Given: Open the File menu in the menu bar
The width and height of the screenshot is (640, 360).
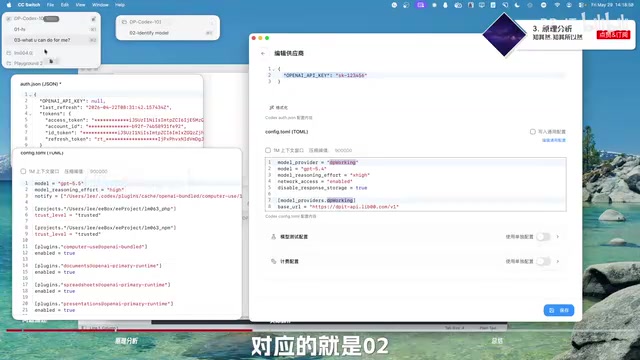Looking at the screenshot, I should click(50, 5).
